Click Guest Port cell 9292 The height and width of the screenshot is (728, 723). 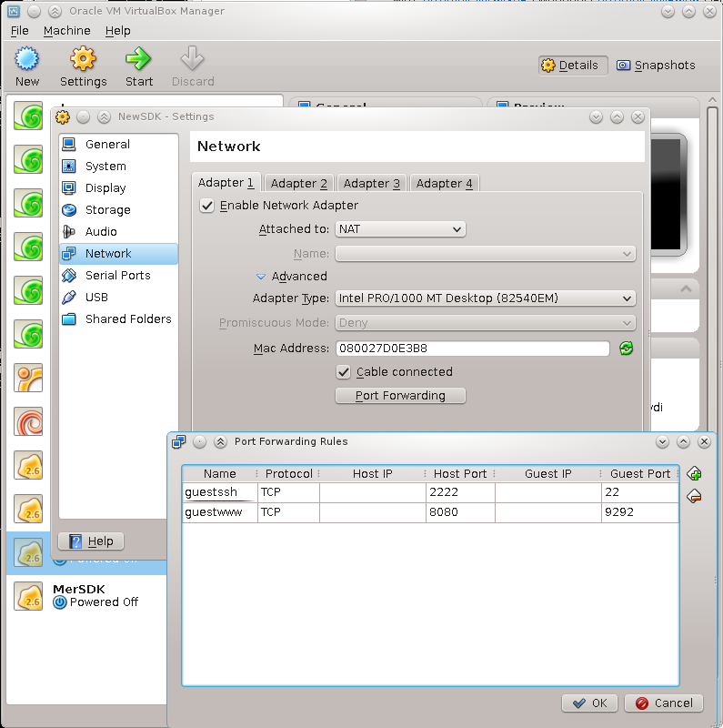(x=640, y=512)
